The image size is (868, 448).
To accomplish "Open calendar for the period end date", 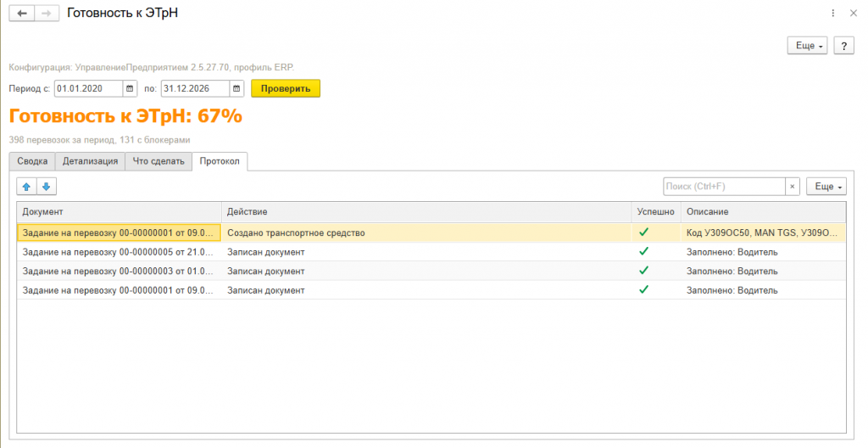I will pyautogui.click(x=236, y=89).
